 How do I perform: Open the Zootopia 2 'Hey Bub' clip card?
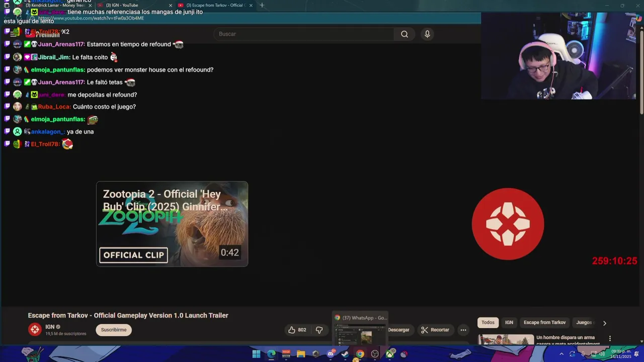(172, 224)
